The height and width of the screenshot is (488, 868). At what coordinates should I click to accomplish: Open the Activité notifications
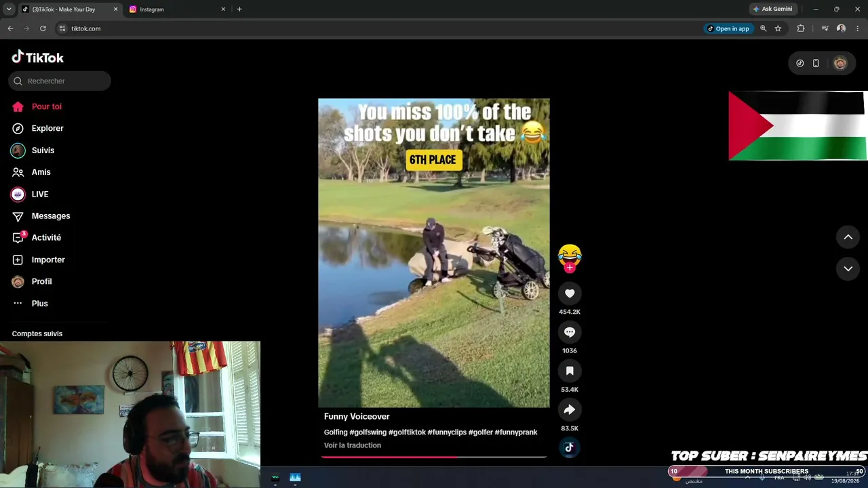[x=37, y=237]
